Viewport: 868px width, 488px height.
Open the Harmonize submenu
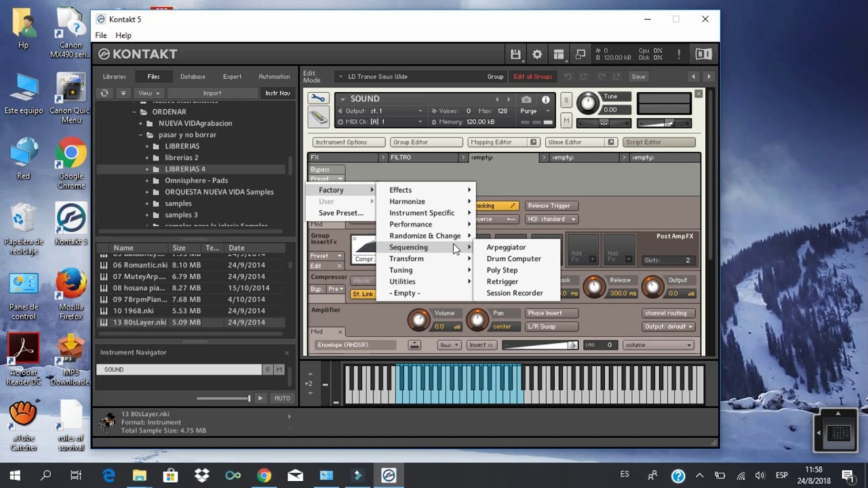(x=426, y=201)
